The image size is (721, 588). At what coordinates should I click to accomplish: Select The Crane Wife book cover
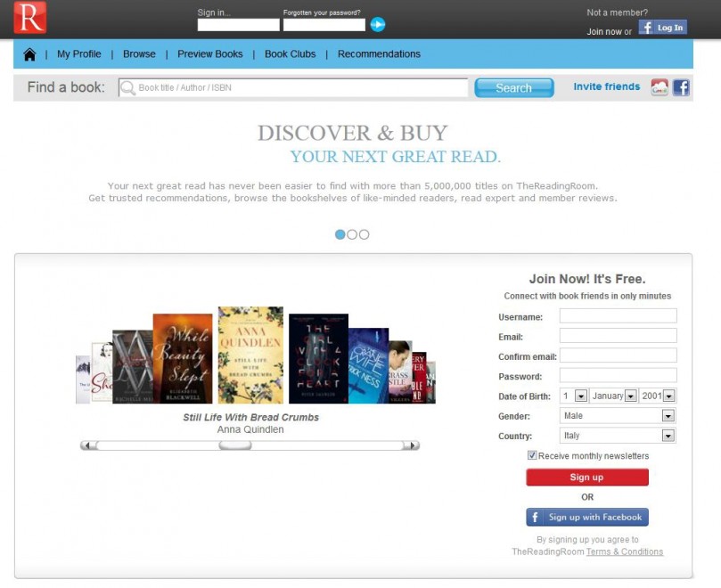tap(369, 366)
